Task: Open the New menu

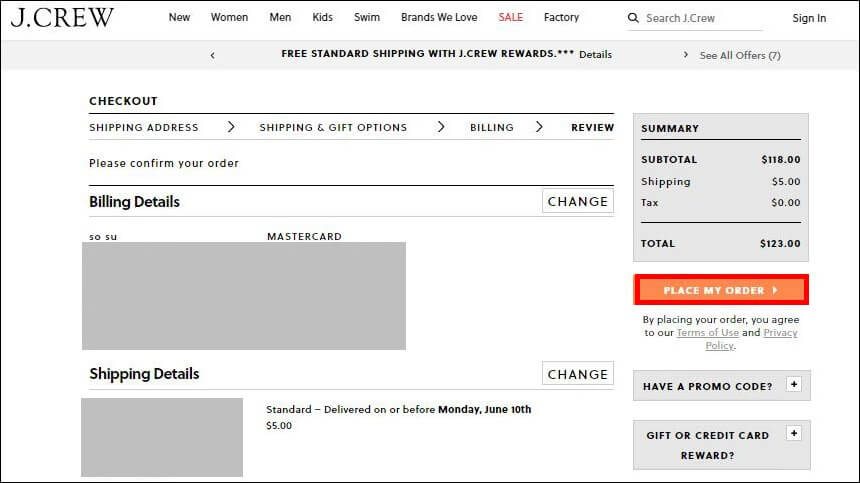Action: pyautogui.click(x=179, y=18)
